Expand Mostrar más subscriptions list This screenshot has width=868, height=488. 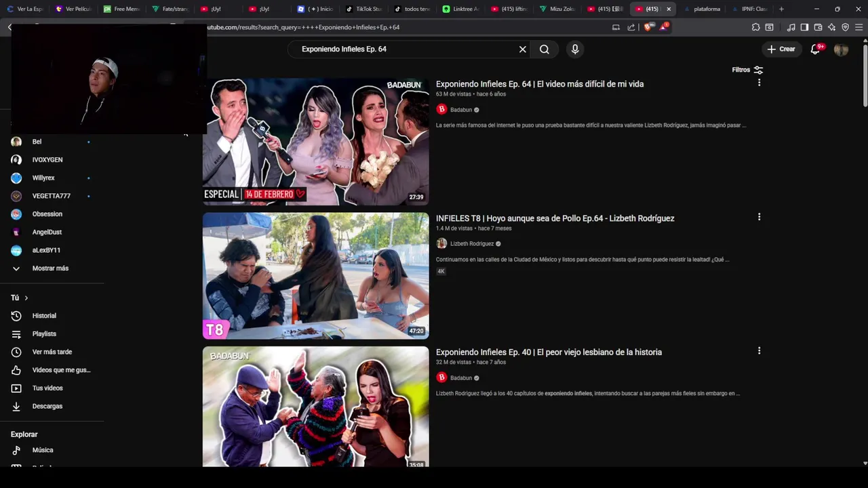click(52, 268)
